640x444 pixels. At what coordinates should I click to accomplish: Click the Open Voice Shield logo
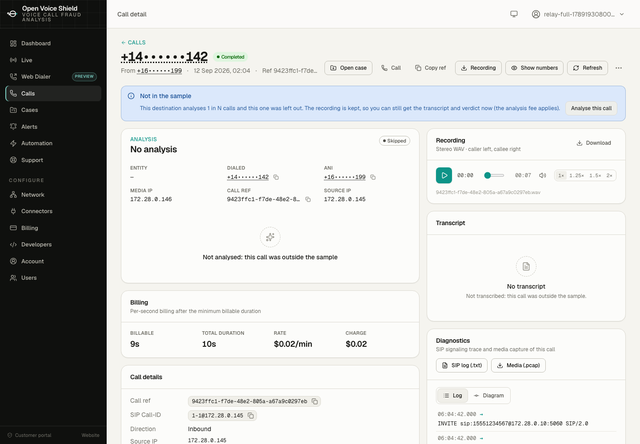pos(12,14)
